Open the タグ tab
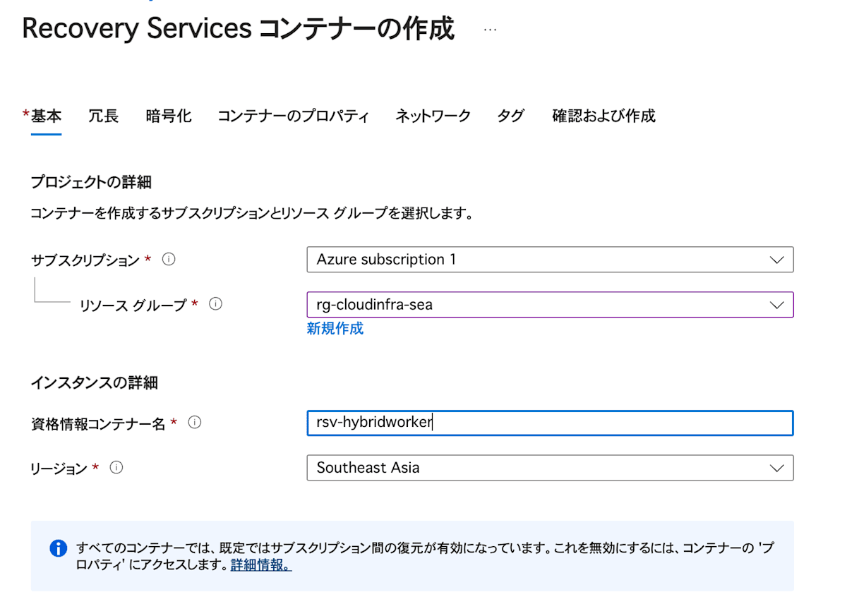The image size is (847, 616). (x=510, y=116)
